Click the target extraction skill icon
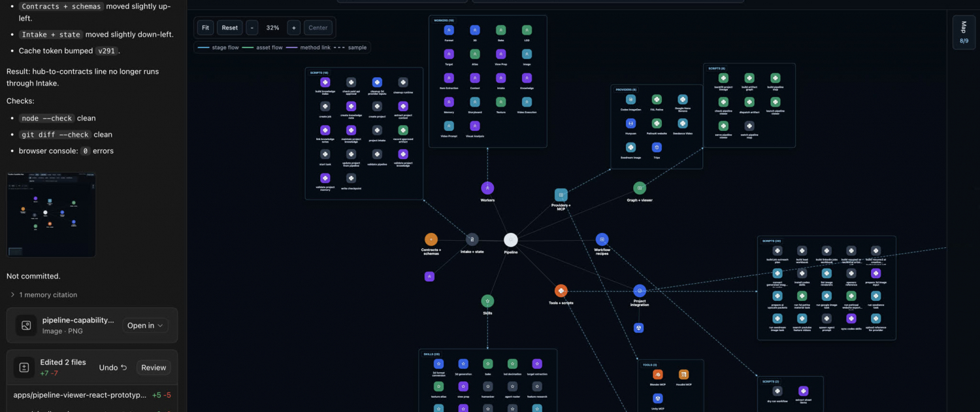Screen dimensions: 980x412 tap(536, 364)
